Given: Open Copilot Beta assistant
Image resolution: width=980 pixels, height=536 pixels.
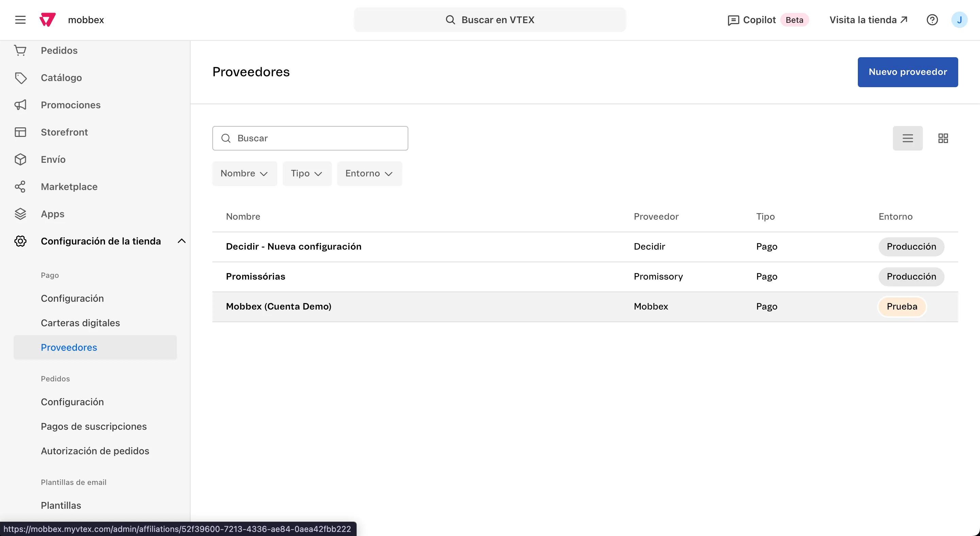Looking at the screenshot, I should tap(768, 20).
